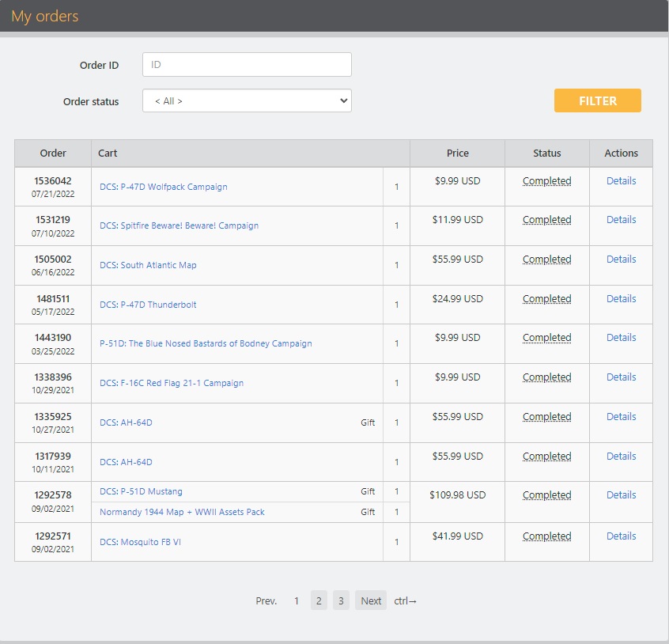Click the Gift label beside Normandy 1944 Map

point(368,512)
